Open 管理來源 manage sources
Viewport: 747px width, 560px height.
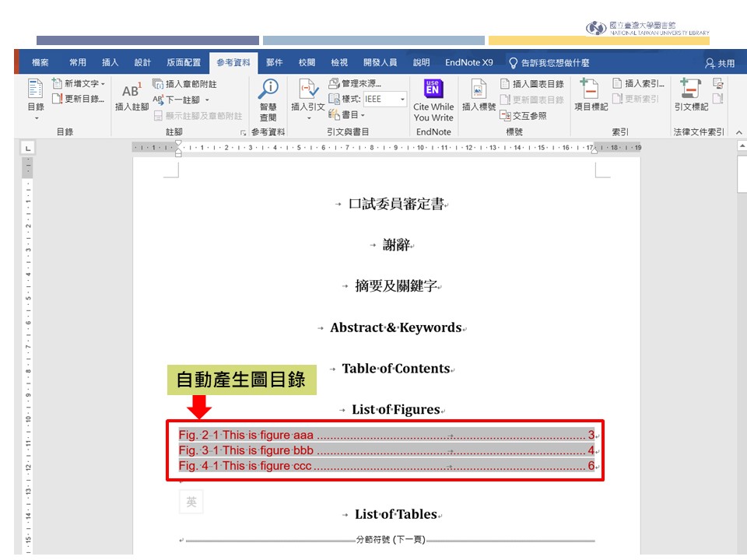click(355, 83)
